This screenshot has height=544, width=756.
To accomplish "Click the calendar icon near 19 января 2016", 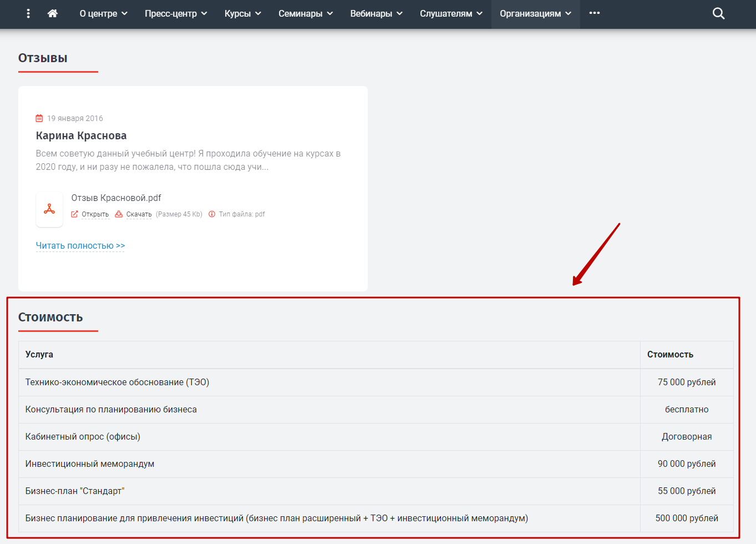I will [x=39, y=118].
